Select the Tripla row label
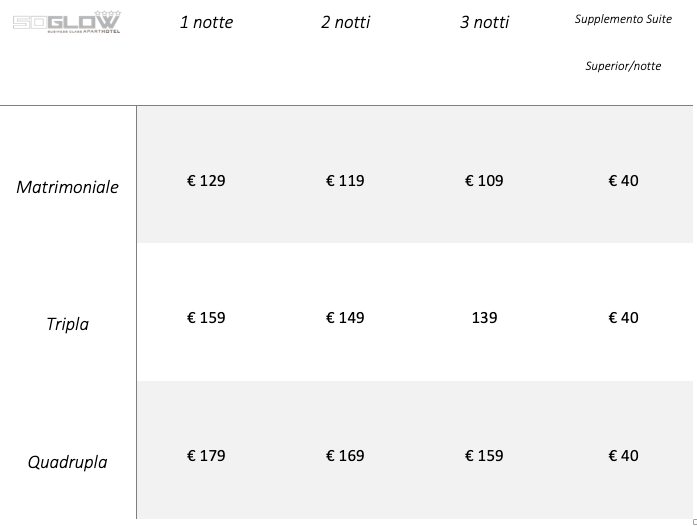 (x=68, y=324)
